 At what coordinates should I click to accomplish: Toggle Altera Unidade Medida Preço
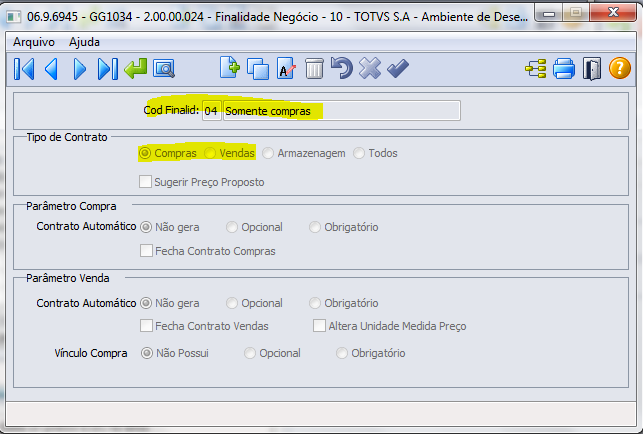(320, 326)
